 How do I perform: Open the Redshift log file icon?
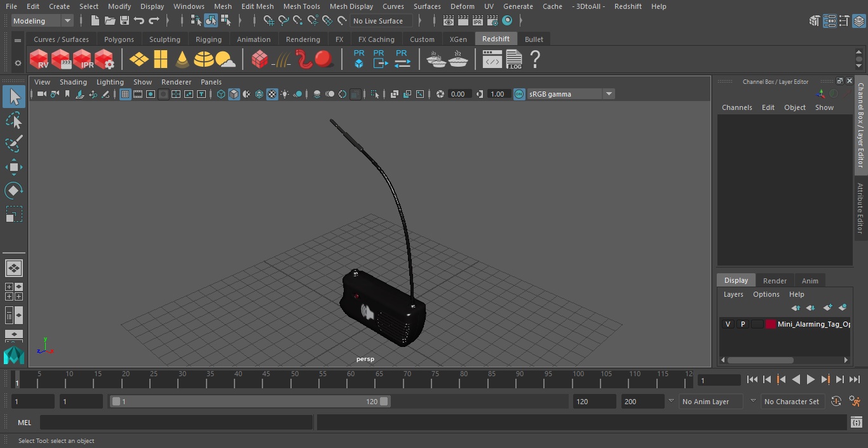[513, 60]
